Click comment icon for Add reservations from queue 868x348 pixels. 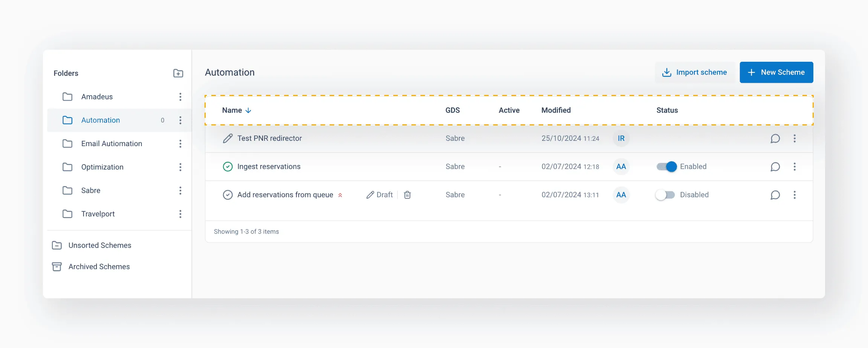pyautogui.click(x=775, y=195)
